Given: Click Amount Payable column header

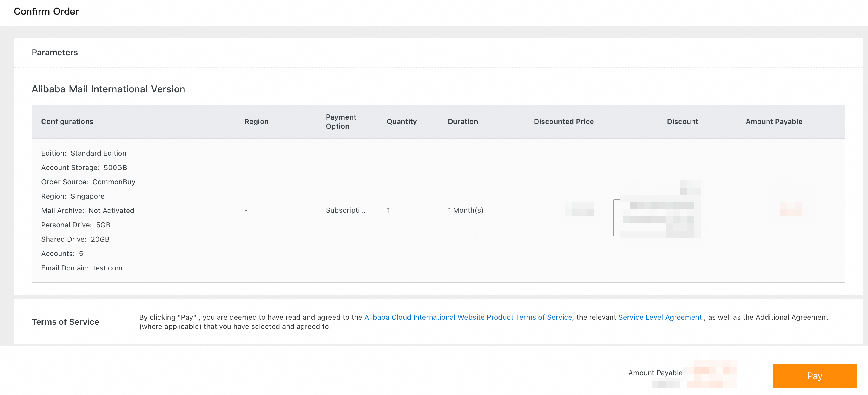Looking at the screenshot, I should (x=773, y=121).
